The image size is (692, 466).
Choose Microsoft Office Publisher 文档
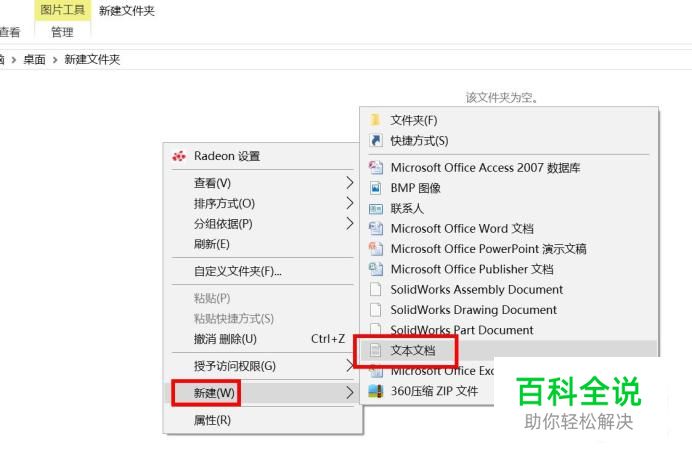click(x=509, y=269)
